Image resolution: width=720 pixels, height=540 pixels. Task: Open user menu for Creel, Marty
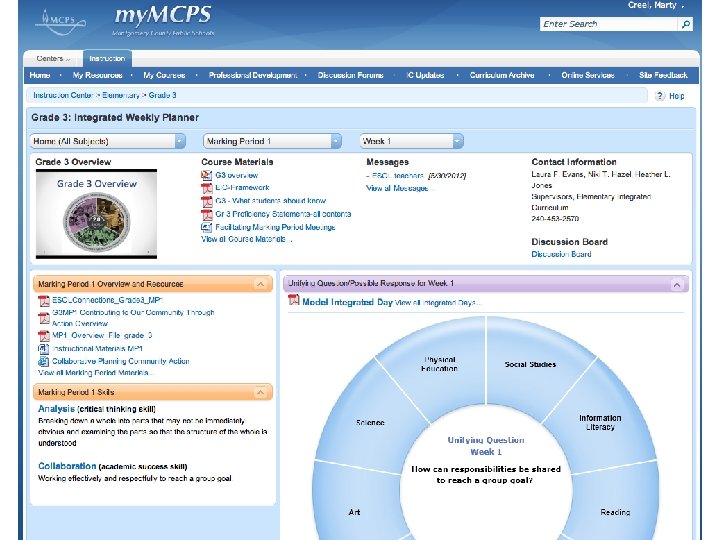pyautogui.click(x=655, y=6)
